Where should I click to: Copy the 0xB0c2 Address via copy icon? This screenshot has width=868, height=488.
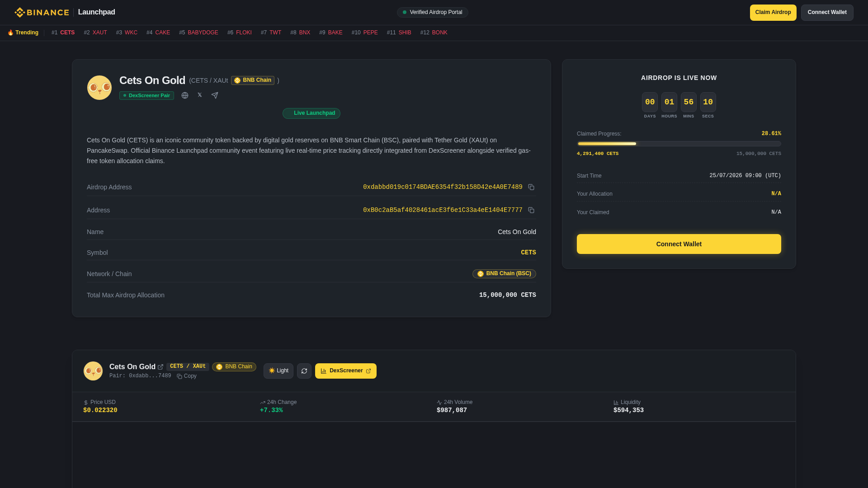tap(531, 210)
